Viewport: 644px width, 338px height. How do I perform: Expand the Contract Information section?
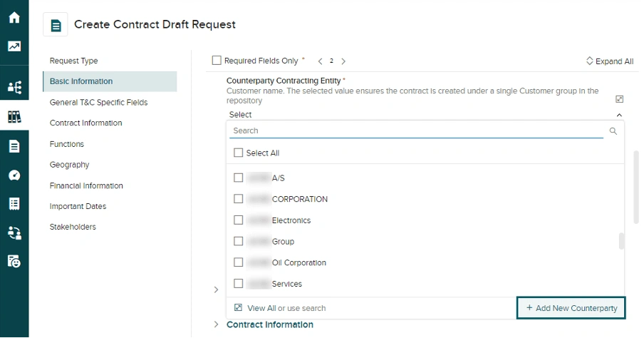click(x=269, y=325)
